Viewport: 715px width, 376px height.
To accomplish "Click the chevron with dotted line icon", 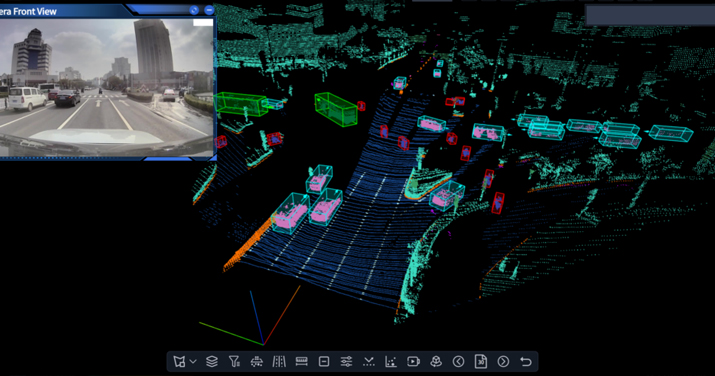I will point(368,361).
